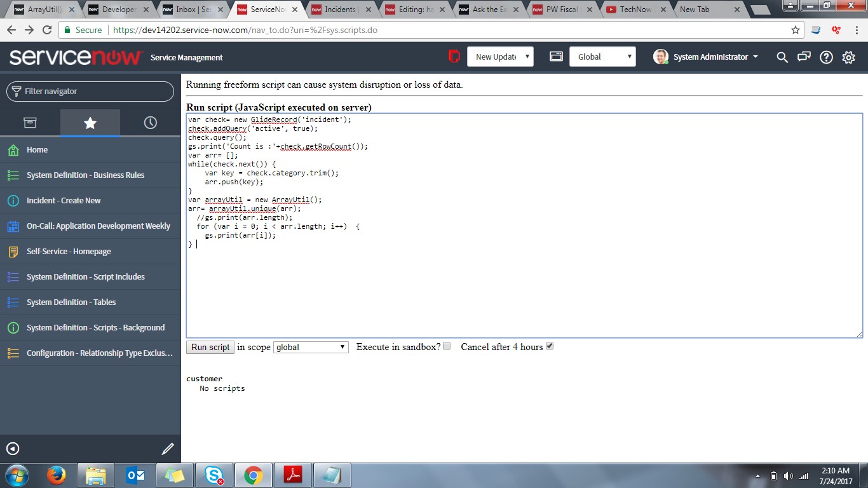
Task: Click the 'var arr= [];' script line
Action: coord(213,155)
